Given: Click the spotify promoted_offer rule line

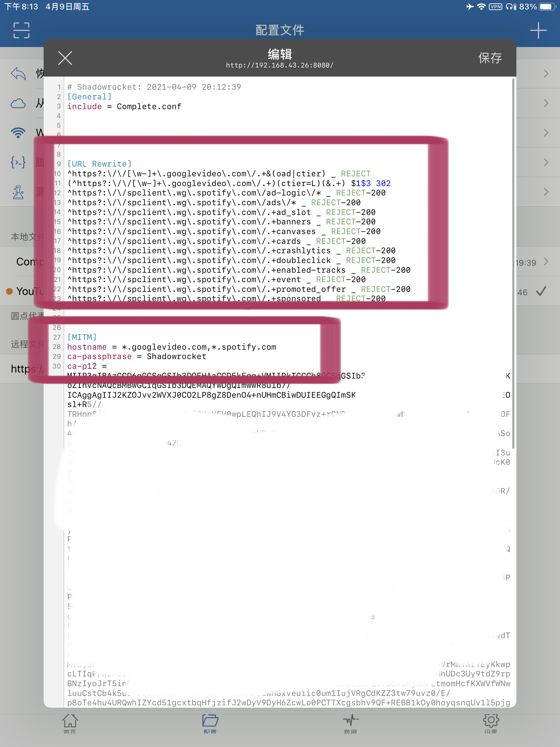Looking at the screenshot, I should [239, 290].
